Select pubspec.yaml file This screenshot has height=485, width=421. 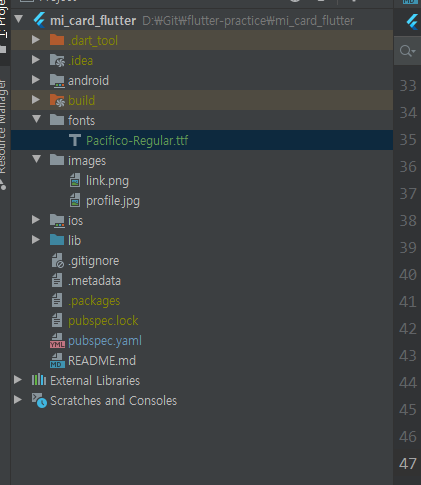click(105, 341)
